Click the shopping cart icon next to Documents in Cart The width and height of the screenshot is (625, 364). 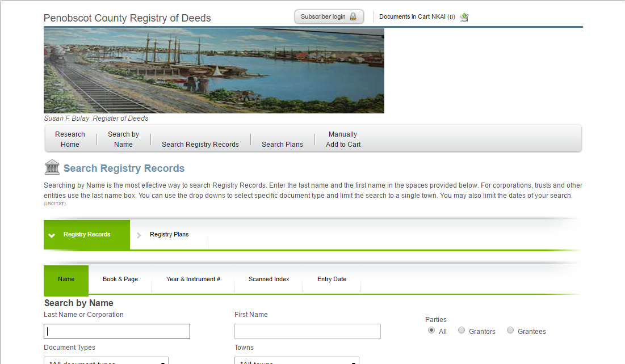tap(464, 17)
